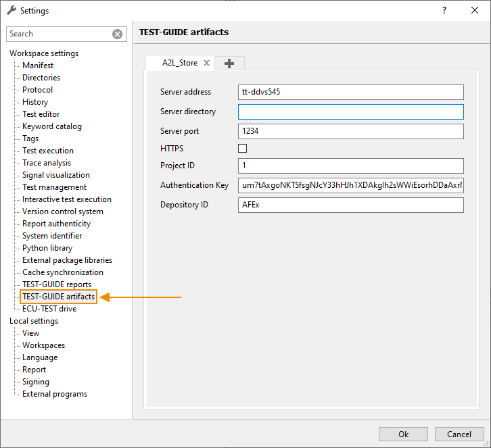Confirm settings with the Ok button

[x=403, y=434]
